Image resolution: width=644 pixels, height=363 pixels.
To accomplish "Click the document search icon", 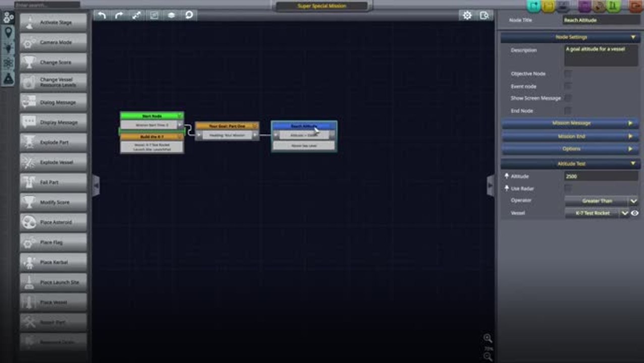I will pos(485,15).
